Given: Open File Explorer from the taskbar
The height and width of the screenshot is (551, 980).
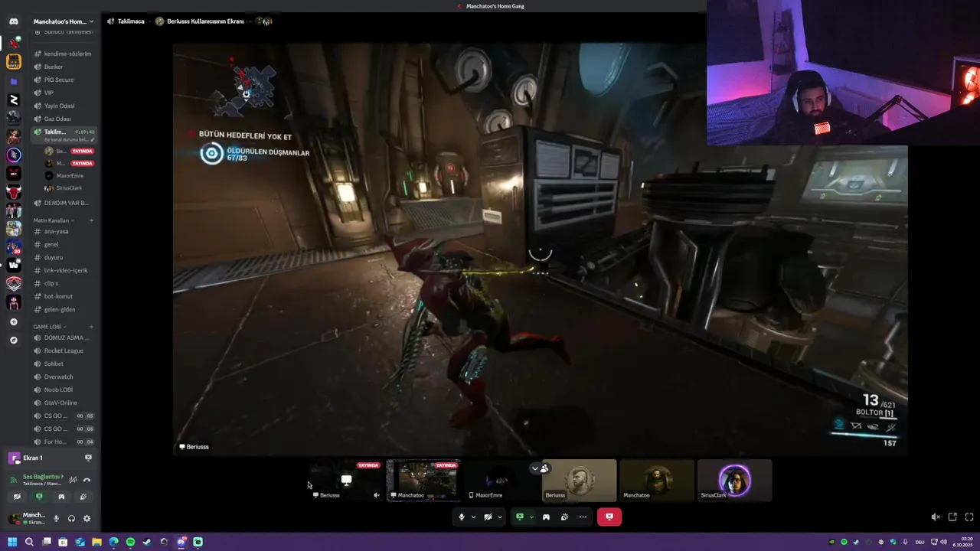Looking at the screenshot, I should pyautogui.click(x=96, y=542).
